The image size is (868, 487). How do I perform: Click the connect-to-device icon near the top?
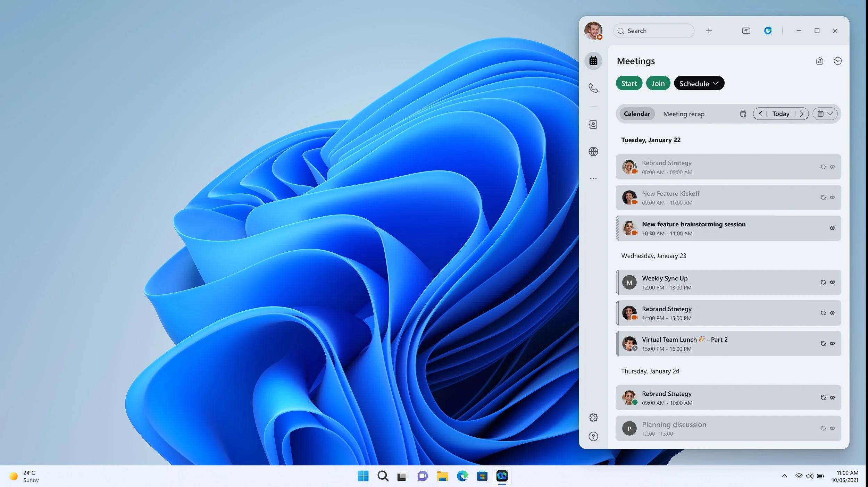[746, 31]
